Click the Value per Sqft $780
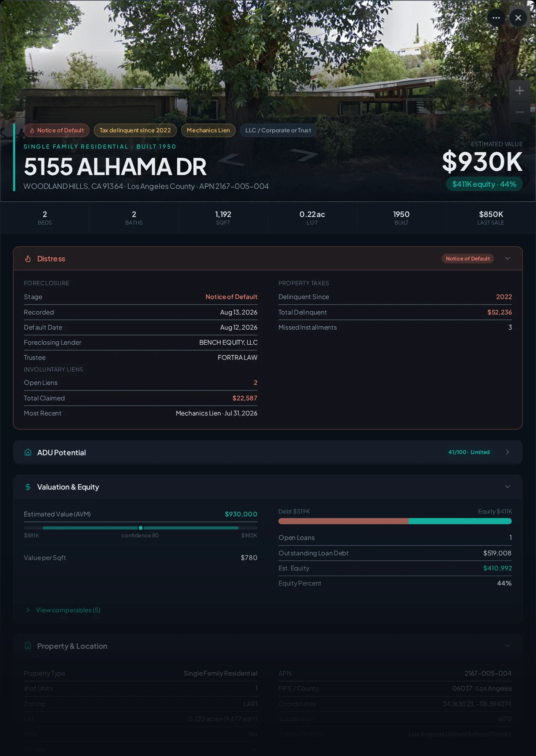536x756 pixels. (x=249, y=558)
